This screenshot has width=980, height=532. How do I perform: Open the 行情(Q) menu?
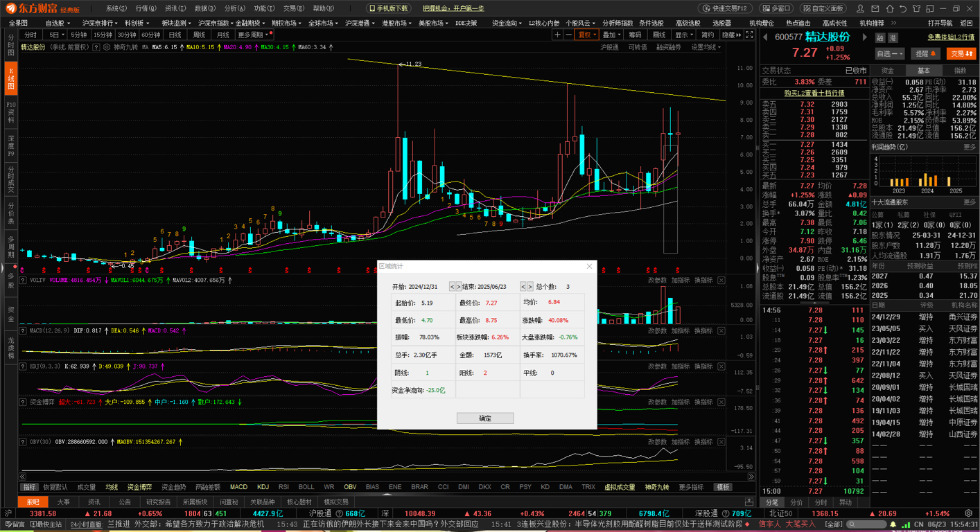(146, 8)
